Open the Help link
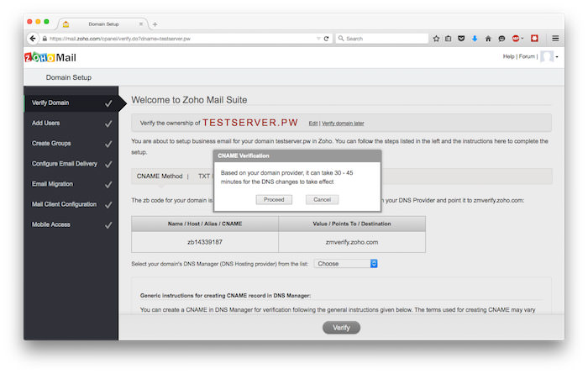The image size is (588, 374). click(x=508, y=56)
